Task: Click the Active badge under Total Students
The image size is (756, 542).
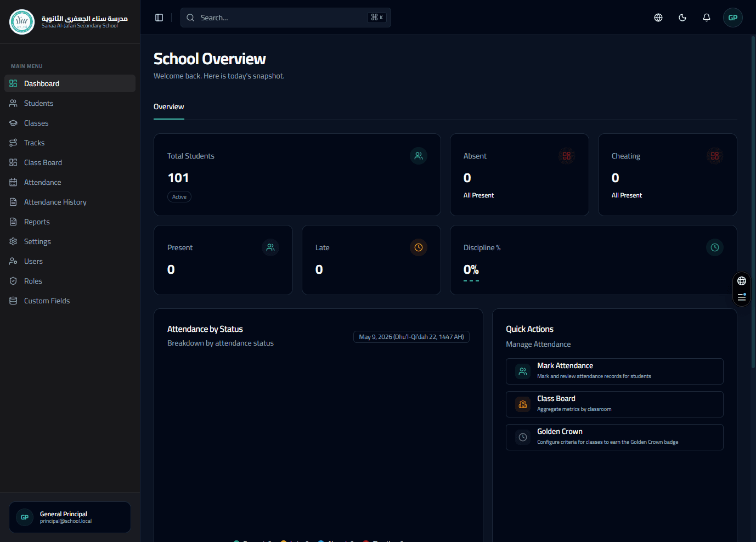Action: pos(179,196)
